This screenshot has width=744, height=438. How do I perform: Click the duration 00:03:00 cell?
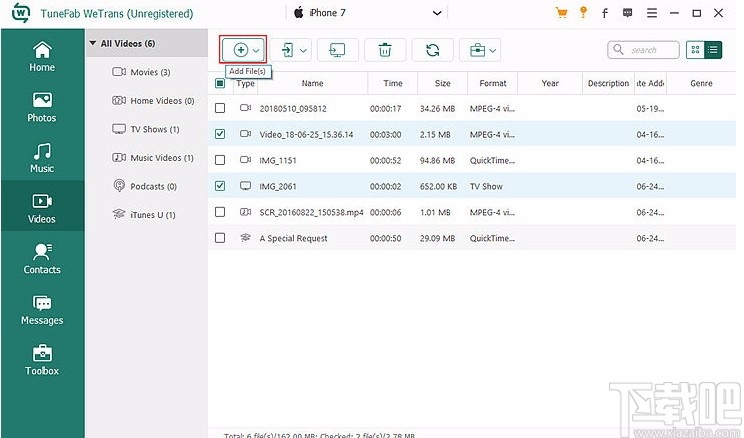pyautogui.click(x=385, y=135)
